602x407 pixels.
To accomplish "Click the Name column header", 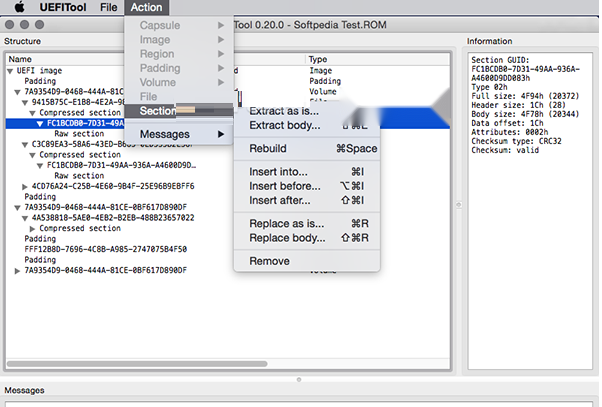I will point(20,60).
